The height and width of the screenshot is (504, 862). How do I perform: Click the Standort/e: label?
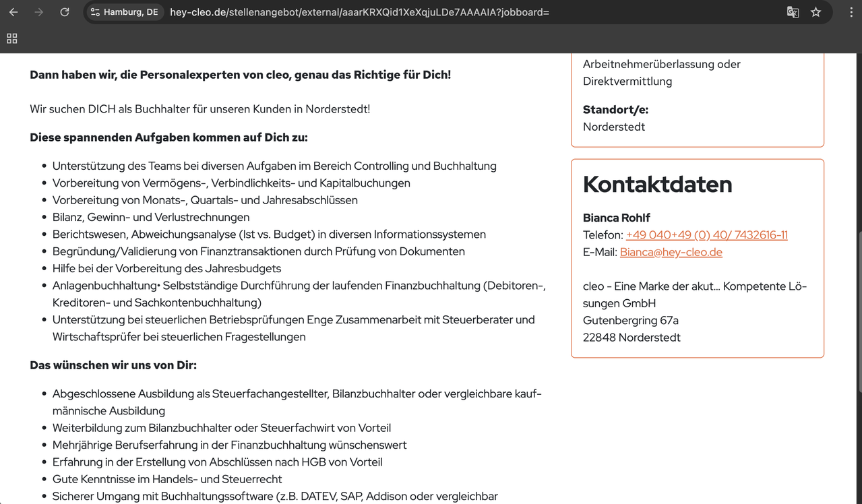615,110
